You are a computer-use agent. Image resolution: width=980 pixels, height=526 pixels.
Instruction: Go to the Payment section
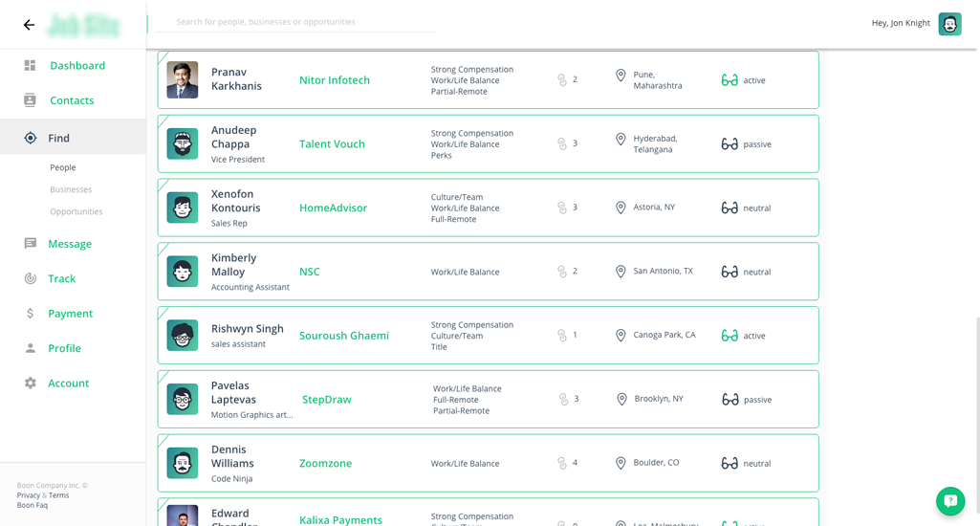tap(71, 314)
